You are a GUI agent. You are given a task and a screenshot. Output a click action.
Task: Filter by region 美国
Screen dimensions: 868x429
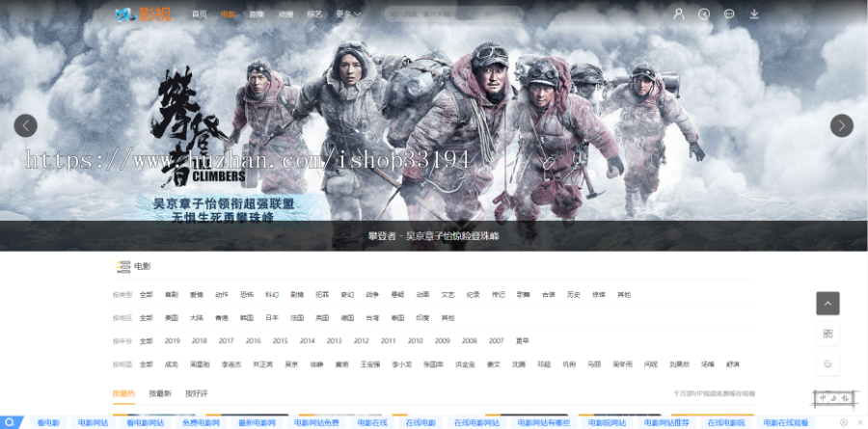pos(171,318)
